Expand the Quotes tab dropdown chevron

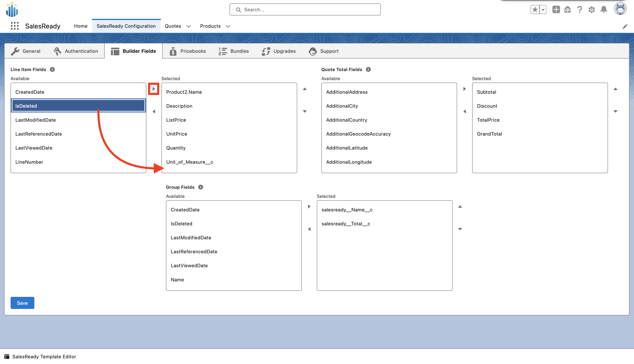[x=189, y=26]
